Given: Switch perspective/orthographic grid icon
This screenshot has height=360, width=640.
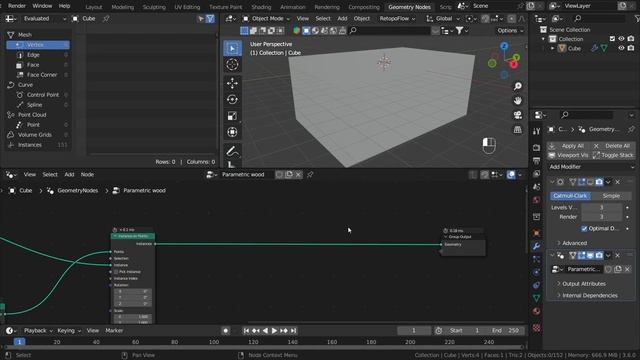Looking at the screenshot, I should point(518,130).
